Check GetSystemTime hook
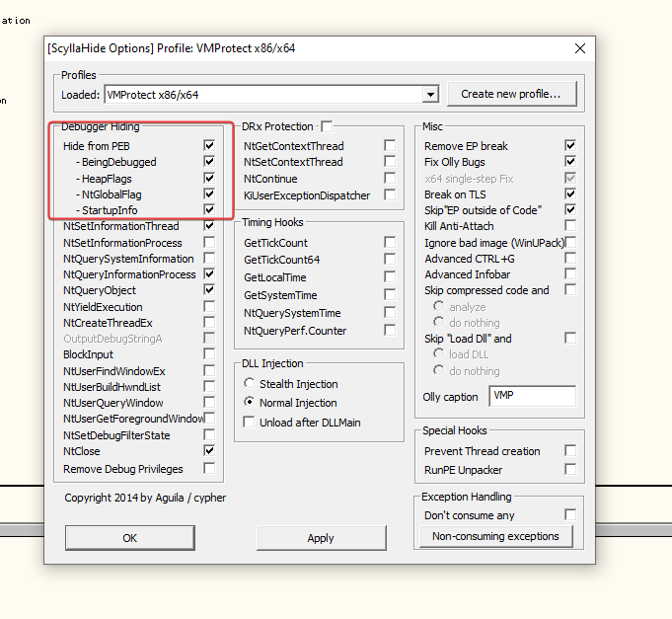 pyautogui.click(x=390, y=295)
